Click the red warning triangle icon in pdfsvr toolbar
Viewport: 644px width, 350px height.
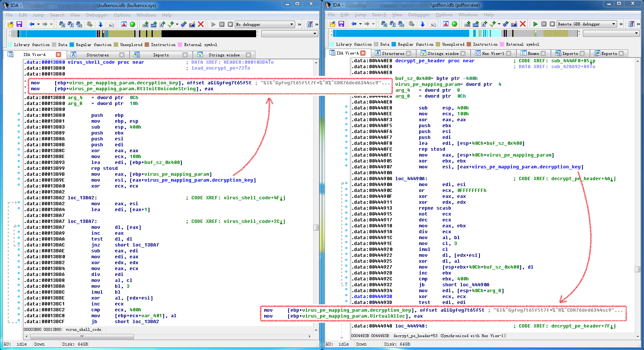pos(446,24)
